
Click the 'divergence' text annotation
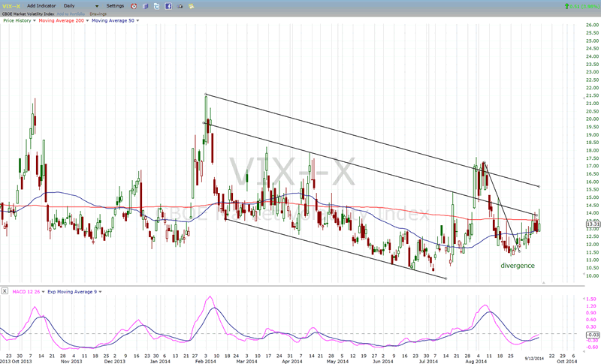point(518,266)
